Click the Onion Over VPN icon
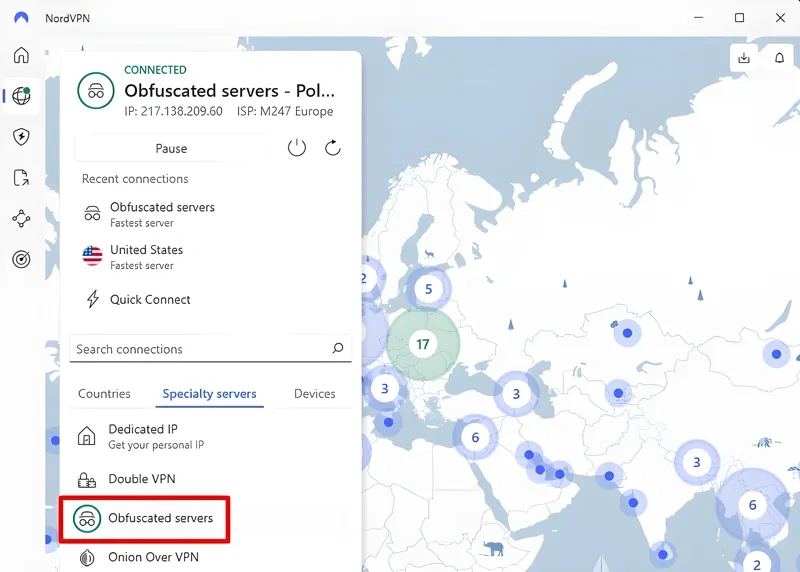This screenshot has width=800, height=572. (x=87, y=558)
